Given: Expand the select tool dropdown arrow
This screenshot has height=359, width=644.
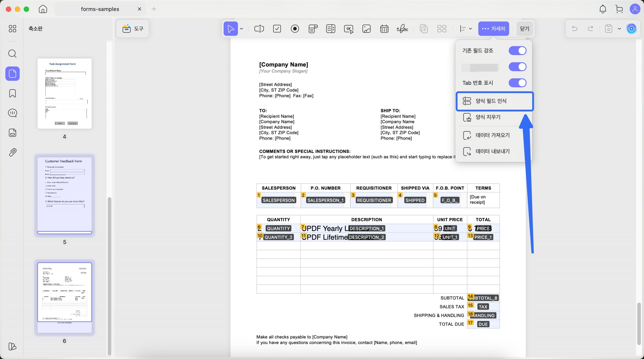Looking at the screenshot, I should (x=242, y=29).
